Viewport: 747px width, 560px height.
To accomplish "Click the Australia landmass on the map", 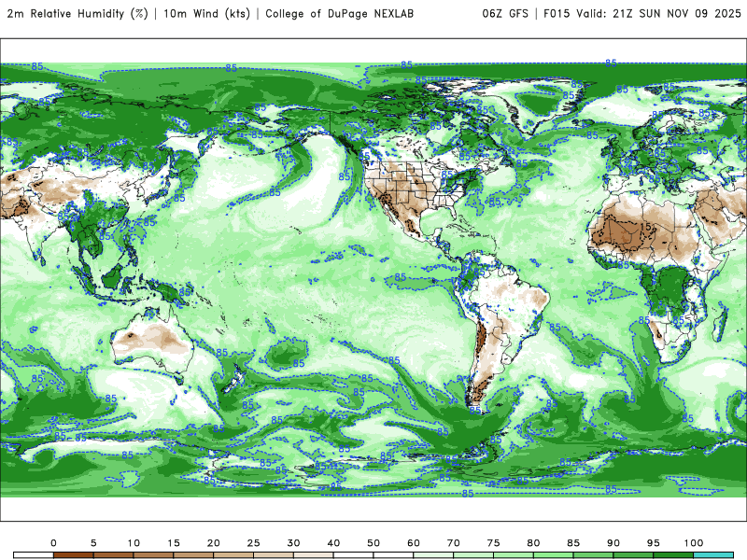I will pos(152,341).
